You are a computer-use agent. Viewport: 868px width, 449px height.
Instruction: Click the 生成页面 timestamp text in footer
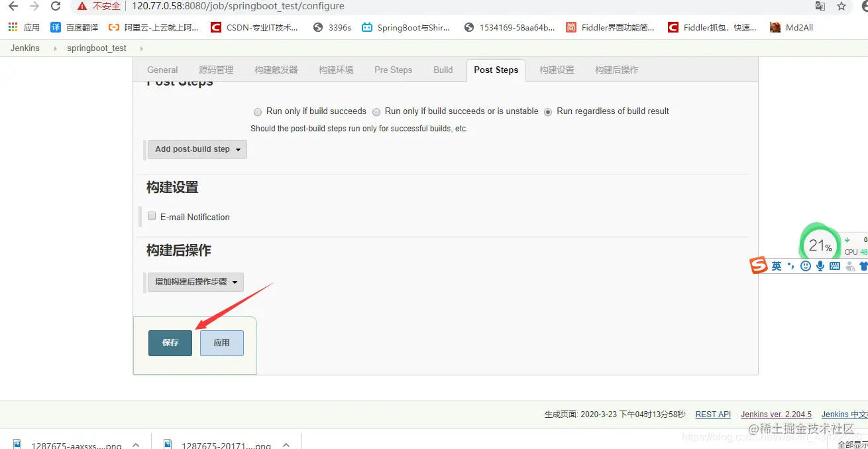click(x=615, y=414)
